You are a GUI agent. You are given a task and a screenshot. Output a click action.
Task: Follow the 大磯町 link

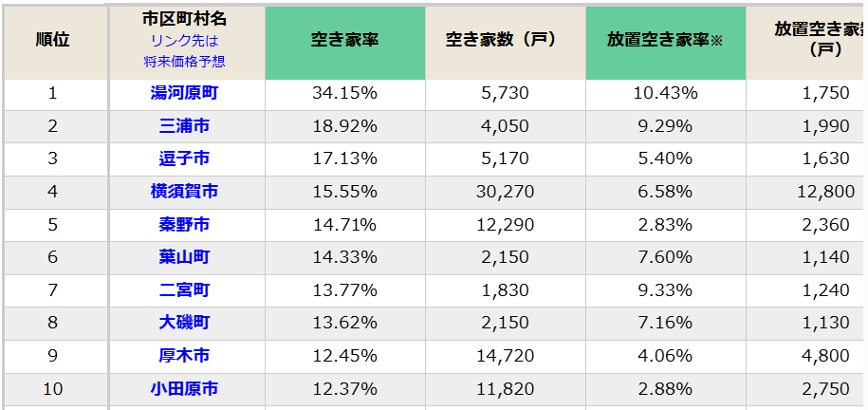[x=184, y=323]
